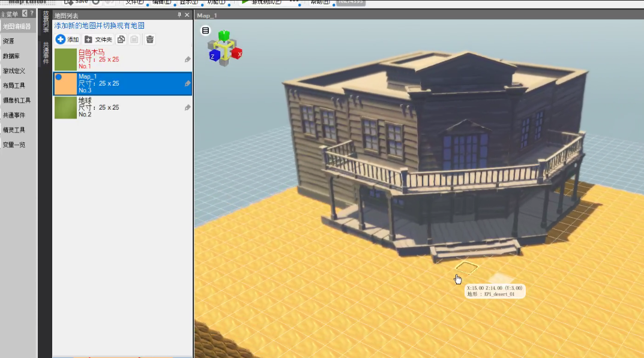This screenshot has width=644, height=358.
Task: Open 数据库 in the main menu
Action: click(x=17, y=56)
